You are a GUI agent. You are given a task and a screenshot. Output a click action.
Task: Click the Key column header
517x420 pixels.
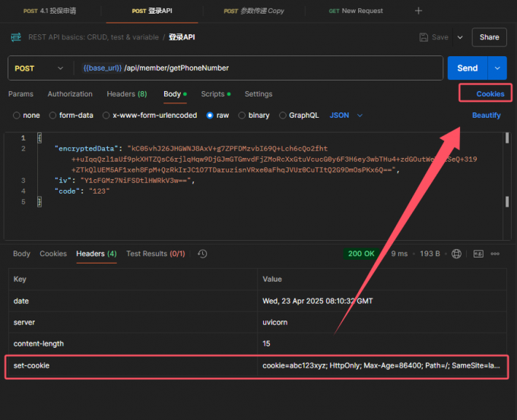click(x=133, y=279)
